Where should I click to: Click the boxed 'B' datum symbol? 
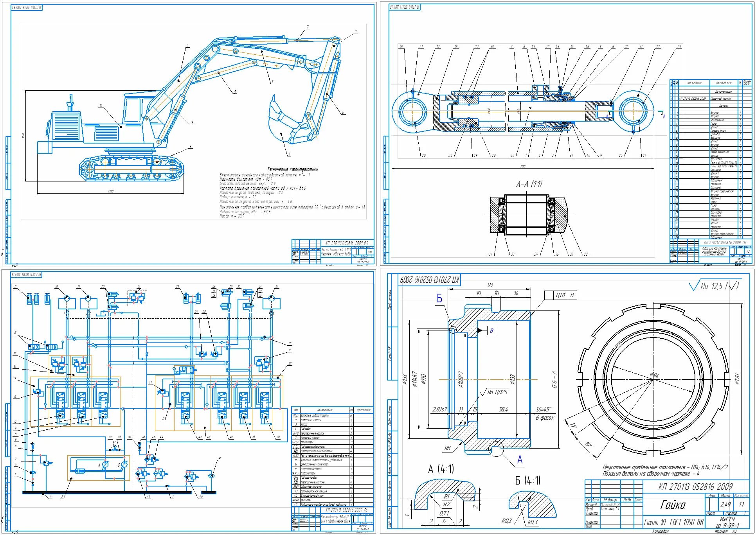[x=491, y=330]
